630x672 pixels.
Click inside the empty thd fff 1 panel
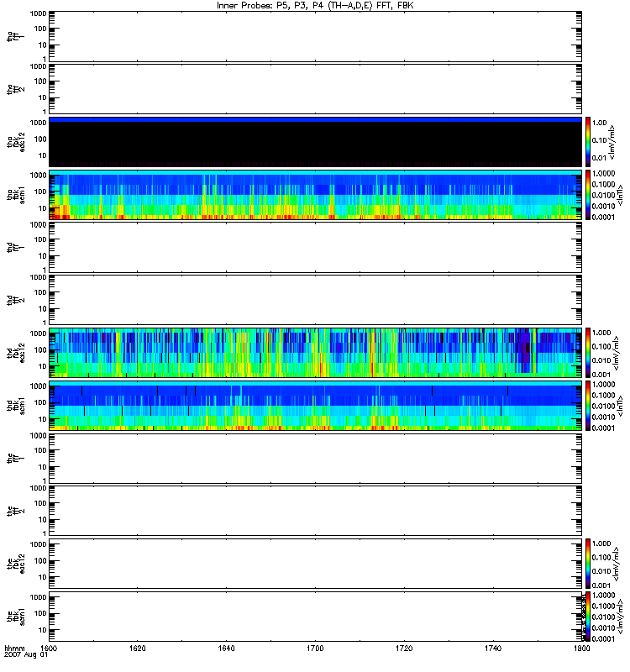coord(315,247)
